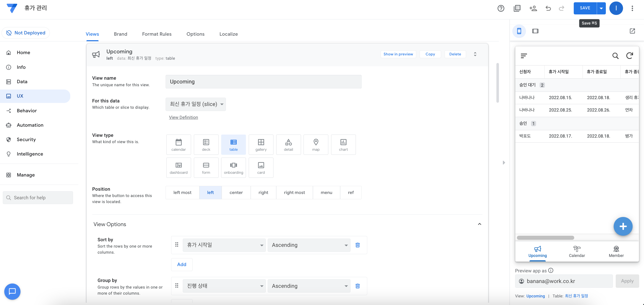Viewport: 644px width, 305px height.
Task: Click the preview sync refresh icon
Action: coord(629,56)
